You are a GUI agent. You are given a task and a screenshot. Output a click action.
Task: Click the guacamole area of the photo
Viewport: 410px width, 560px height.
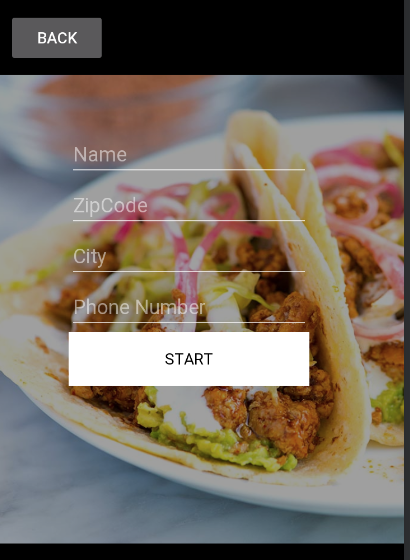click(221, 448)
